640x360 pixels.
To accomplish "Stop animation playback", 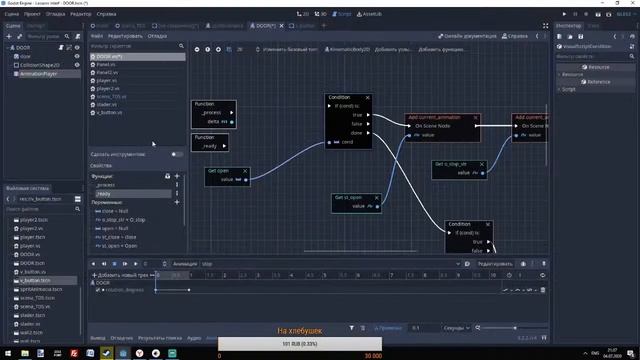I will pyautogui.click(x=114, y=264).
